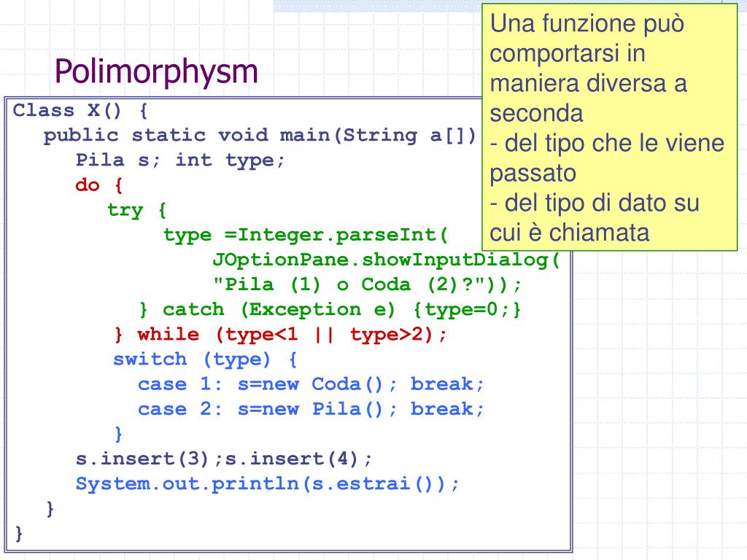This screenshot has height=560, width=747.
Task: Click the word "passato" in the note
Action: pos(533,174)
